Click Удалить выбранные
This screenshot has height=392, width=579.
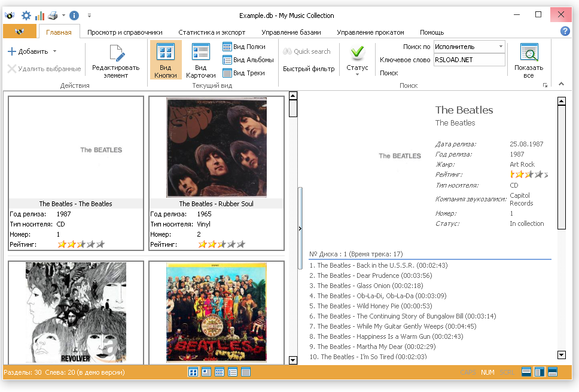44,69
